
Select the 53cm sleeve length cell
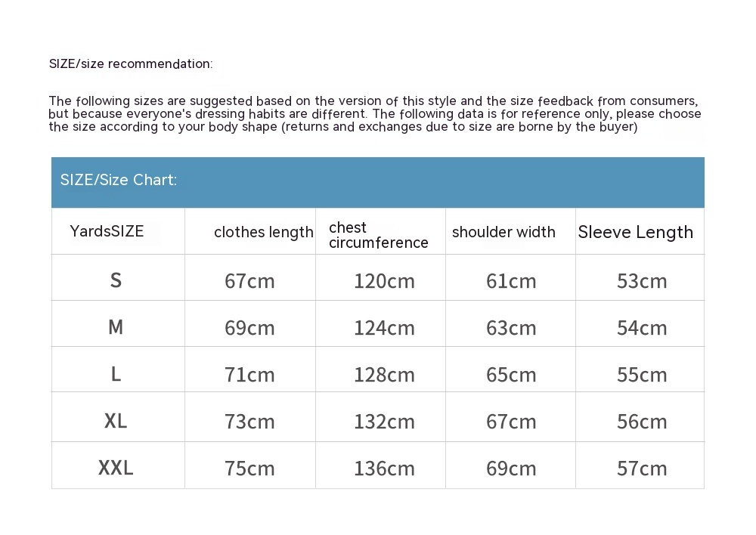pyautogui.click(x=642, y=281)
